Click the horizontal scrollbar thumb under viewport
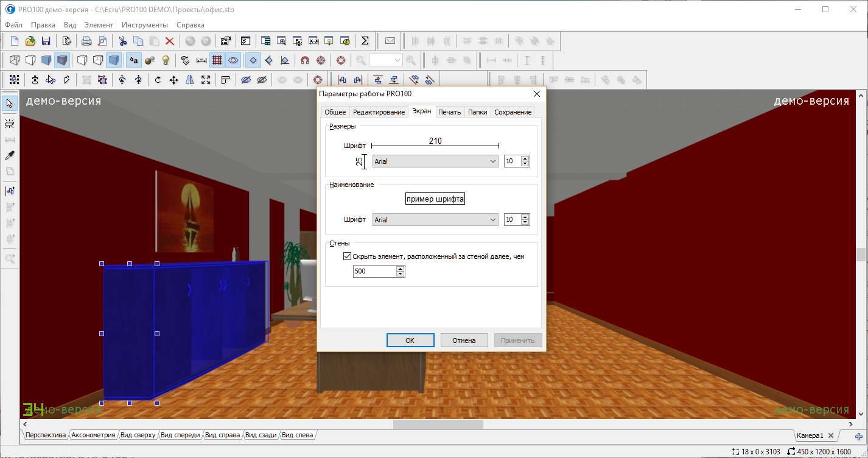The width and height of the screenshot is (868, 458). tap(438, 424)
